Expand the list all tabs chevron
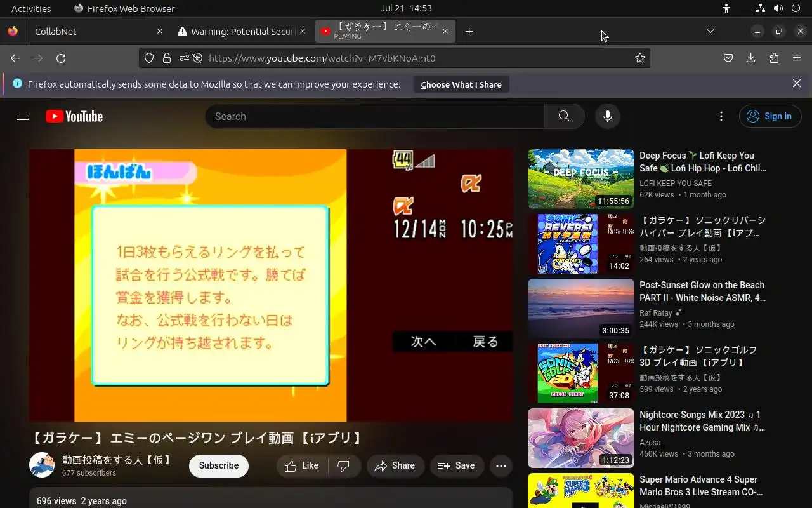The image size is (812, 508). 710,31
